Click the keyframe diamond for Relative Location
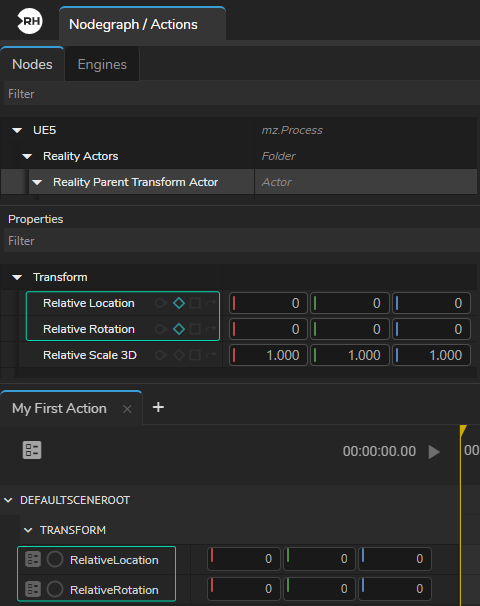The image size is (480, 606). click(179, 303)
